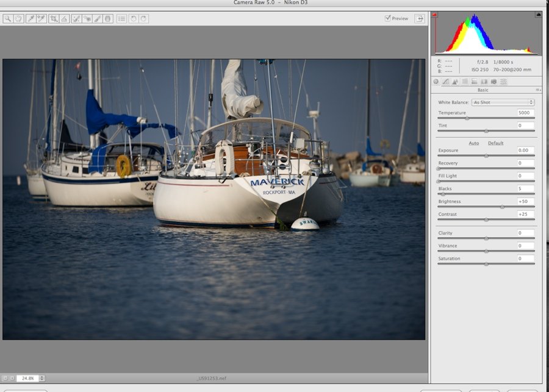Open the Camera Raw preferences dialog icon
This screenshot has width=549, height=392.
(x=121, y=19)
